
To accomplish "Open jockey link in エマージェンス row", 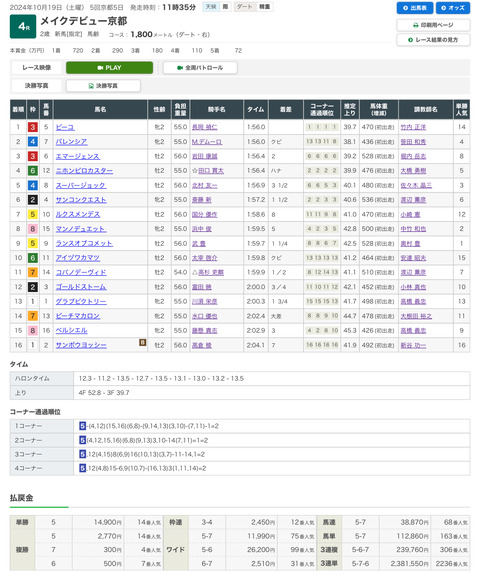I will pyautogui.click(x=205, y=156).
